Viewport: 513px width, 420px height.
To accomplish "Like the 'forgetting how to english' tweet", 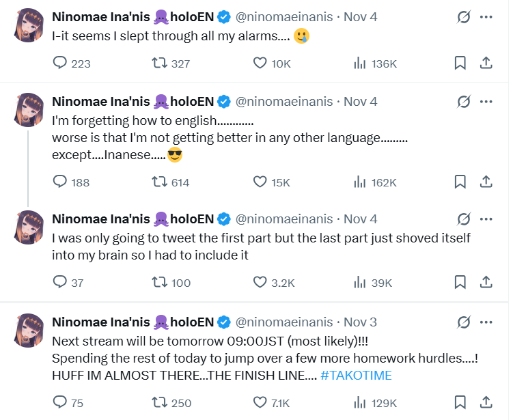I will (x=260, y=182).
